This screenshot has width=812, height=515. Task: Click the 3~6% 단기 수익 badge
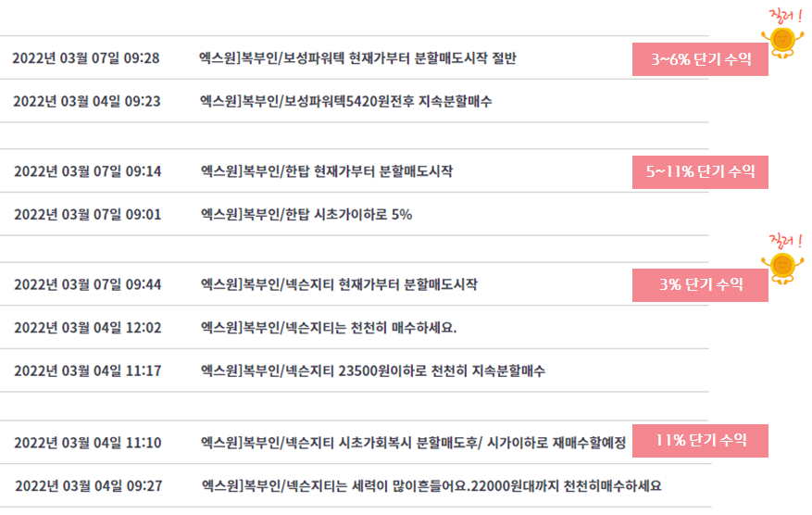[x=700, y=59]
